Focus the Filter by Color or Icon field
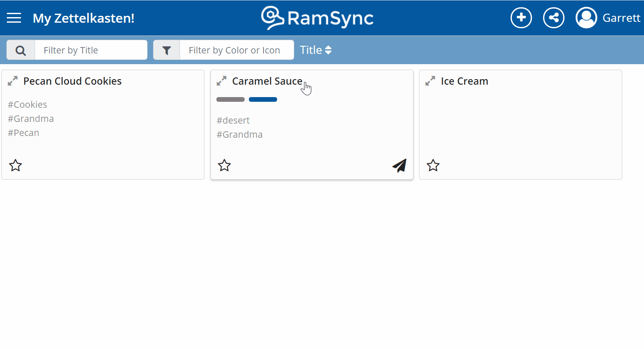 (x=237, y=50)
